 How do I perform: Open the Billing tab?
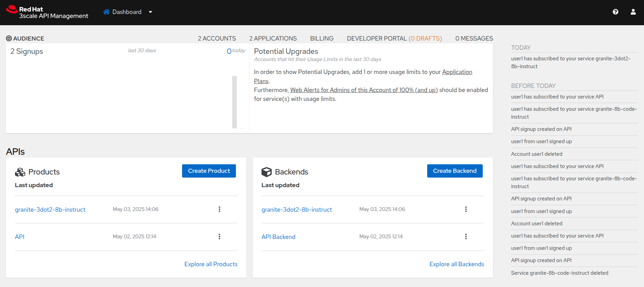coord(322,39)
